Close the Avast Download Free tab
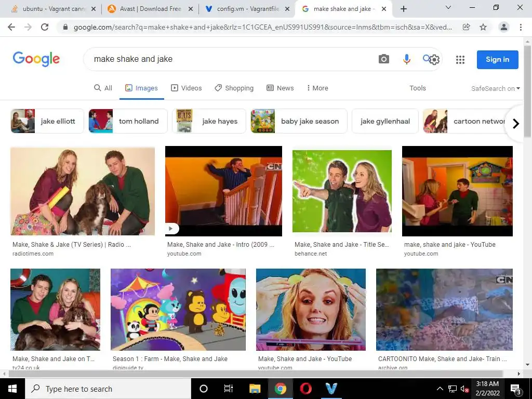 [191, 9]
